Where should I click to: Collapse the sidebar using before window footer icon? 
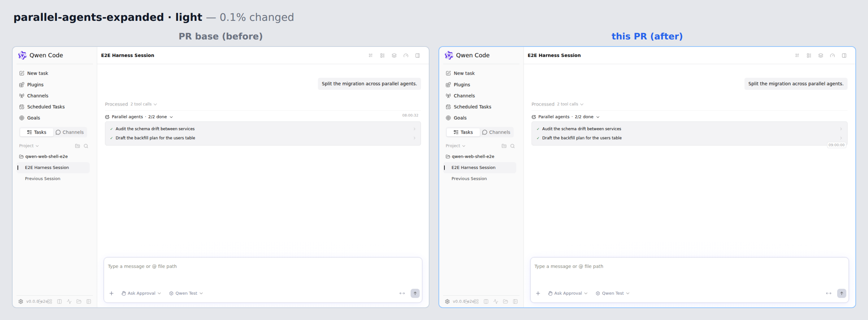click(x=89, y=301)
